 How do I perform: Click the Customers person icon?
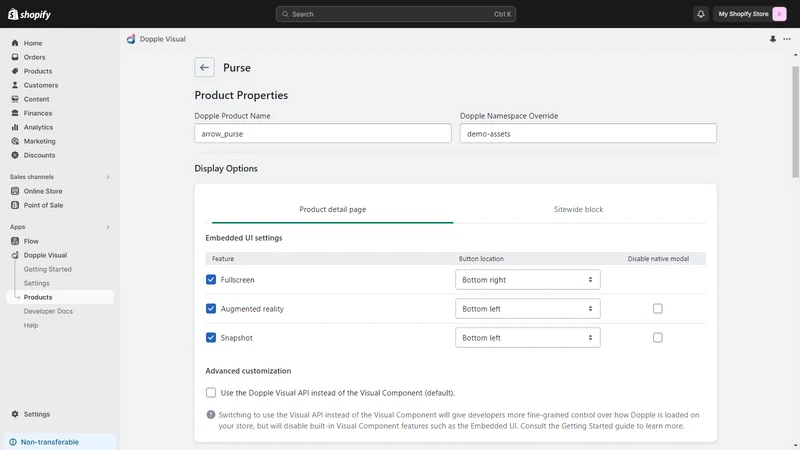(15, 85)
